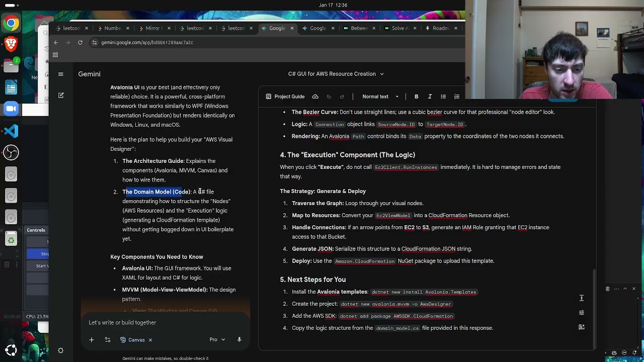Launch Visual Studio Code from the dock

(11, 131)
